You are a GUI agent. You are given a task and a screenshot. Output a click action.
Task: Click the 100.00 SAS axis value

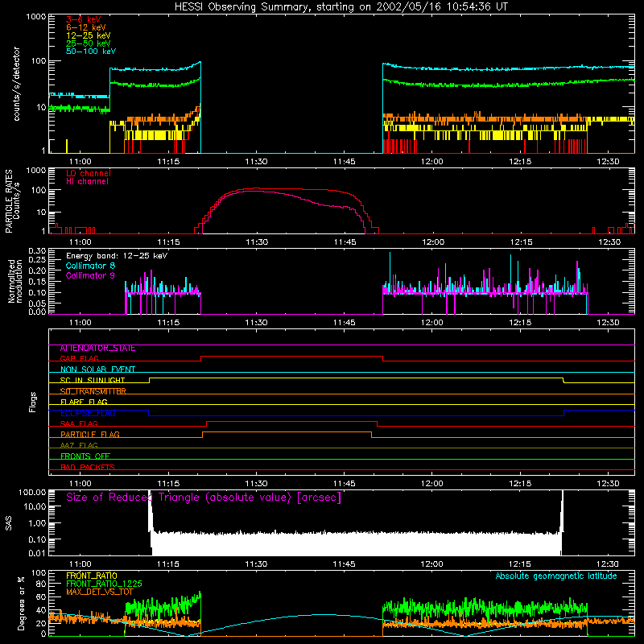click(x=32, y=492)
